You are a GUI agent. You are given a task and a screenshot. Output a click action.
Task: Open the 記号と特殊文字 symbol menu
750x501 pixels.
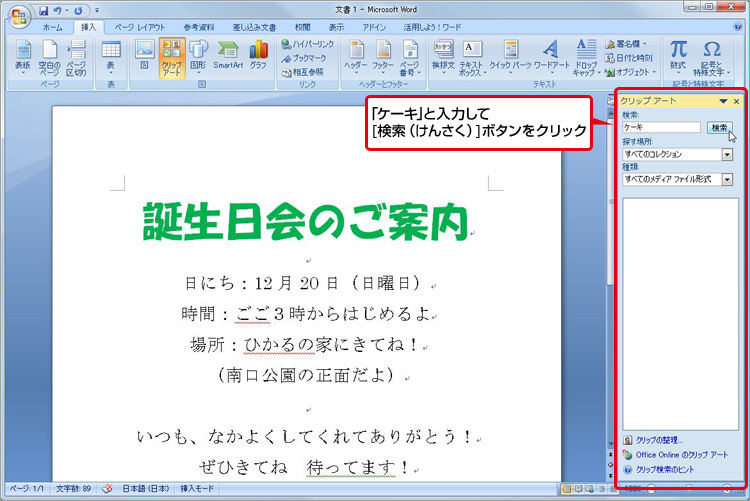click(x=712, y=58)
